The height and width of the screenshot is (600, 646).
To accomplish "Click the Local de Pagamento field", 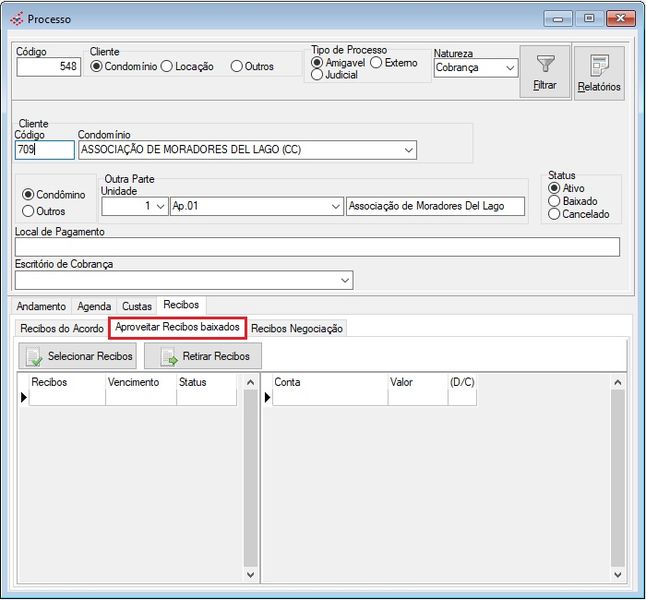I will click(x=317, y=247).
